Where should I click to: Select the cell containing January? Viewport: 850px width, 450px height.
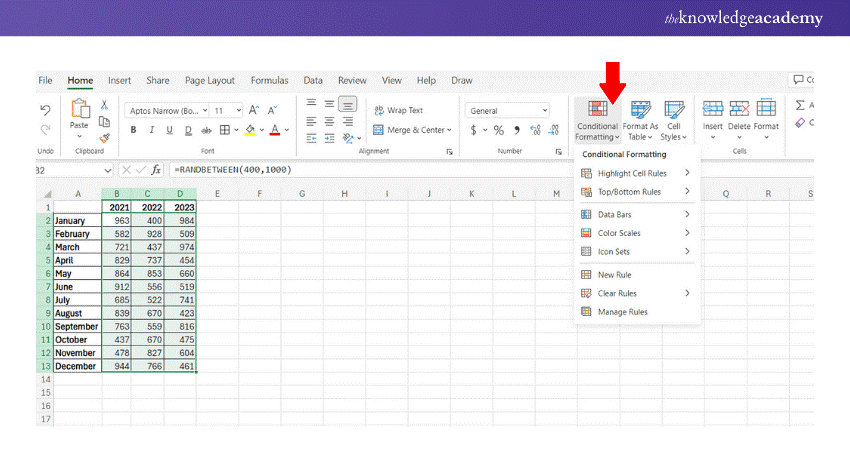click(x=77, y=220)
